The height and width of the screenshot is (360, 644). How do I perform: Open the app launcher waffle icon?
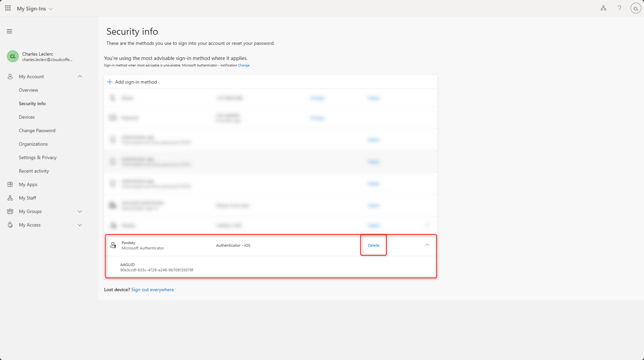(8, 8)
